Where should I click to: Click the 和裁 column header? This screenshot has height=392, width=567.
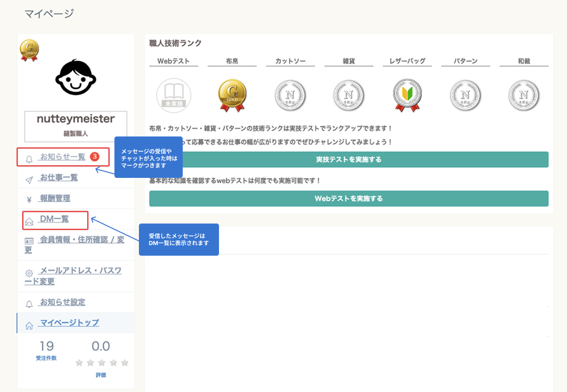(x=524, y=61)
